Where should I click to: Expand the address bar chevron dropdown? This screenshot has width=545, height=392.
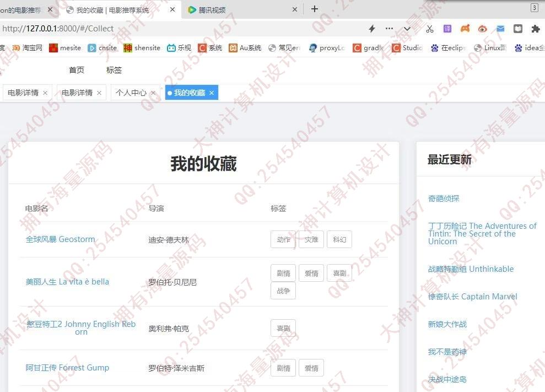pyautogui.click(x=407, y=29)
